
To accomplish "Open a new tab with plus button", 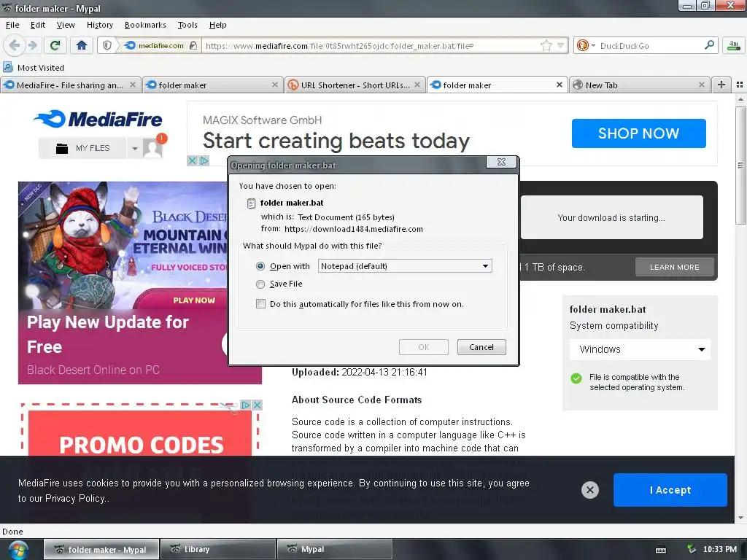I will (721, 85).
